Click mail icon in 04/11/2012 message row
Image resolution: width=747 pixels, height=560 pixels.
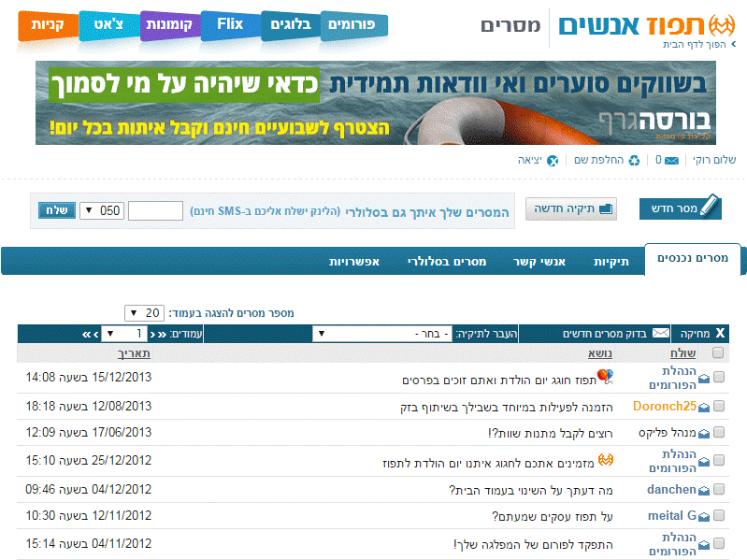704,545
